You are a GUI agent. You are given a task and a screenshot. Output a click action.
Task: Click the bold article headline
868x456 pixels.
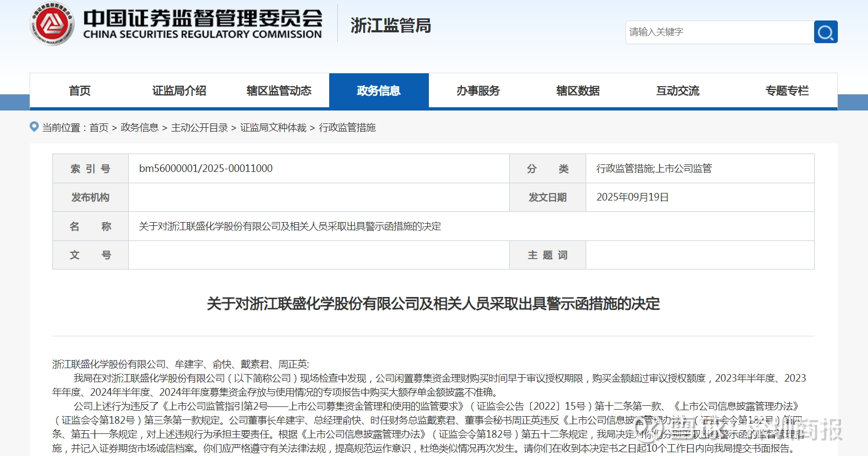click(x=433, y=304)
